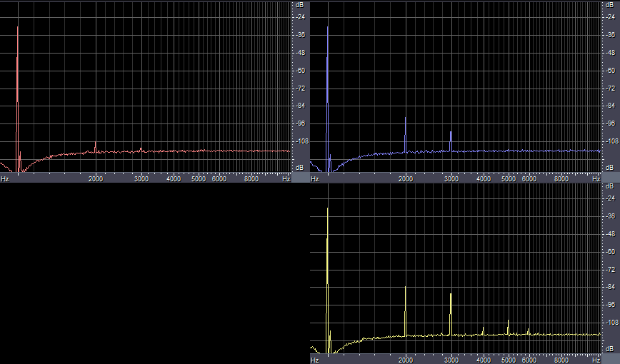The height and width of the screenshot is (364, 620).
Task: Click the -108 dB label on yellow graph's scale
Action: (611, 323)
